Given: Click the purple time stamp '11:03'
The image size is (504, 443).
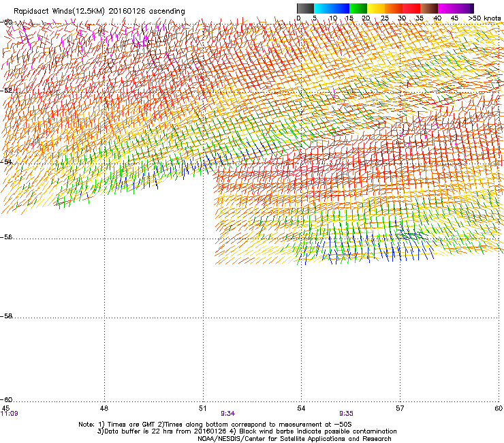Looking at the screenshot, I should coord(10,414).
